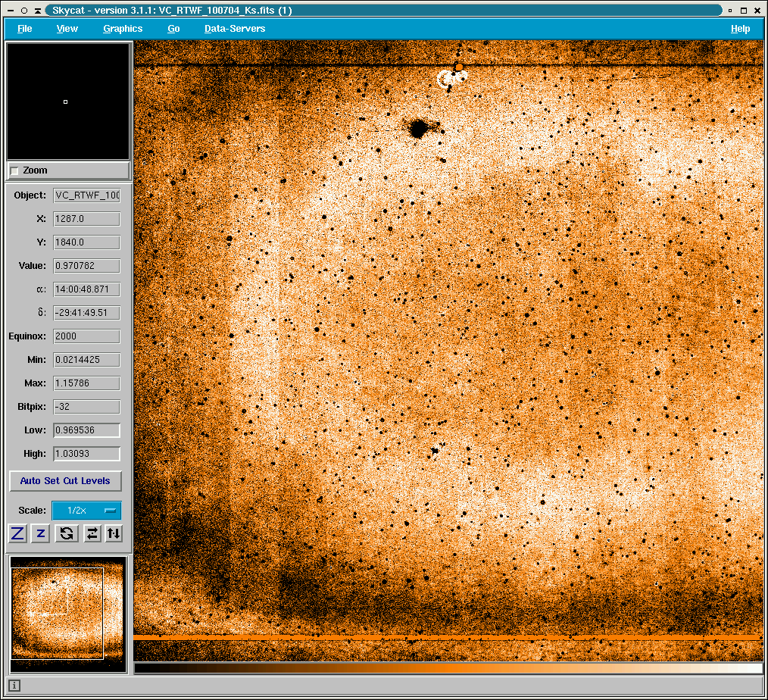This screenshot has width=768, height=700.
Task: Click the pan window thumbnail image
Action: 68,613
